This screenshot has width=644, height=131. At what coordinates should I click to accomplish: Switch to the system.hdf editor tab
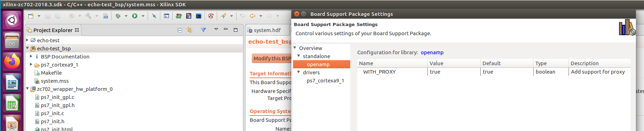point(267,30)
